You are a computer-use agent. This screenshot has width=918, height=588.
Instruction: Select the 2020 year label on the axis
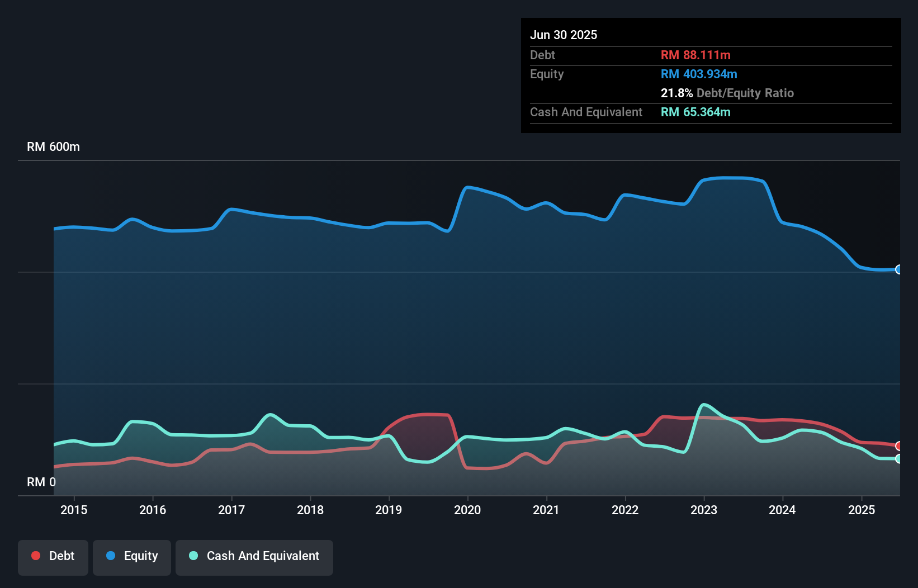coord(469,510)
